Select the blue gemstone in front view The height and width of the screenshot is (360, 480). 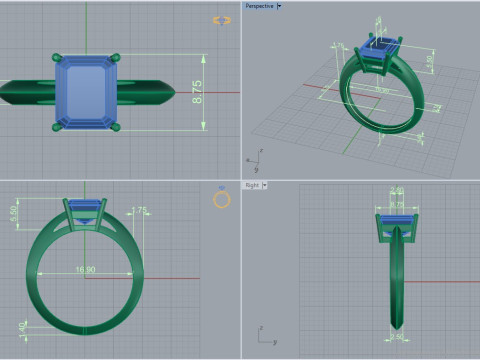85,205
